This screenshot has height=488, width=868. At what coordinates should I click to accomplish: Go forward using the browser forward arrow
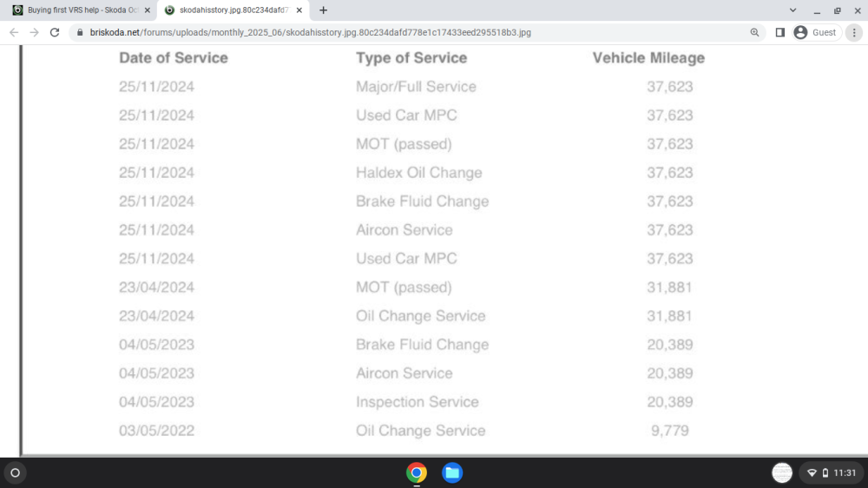tap(35, 33)
